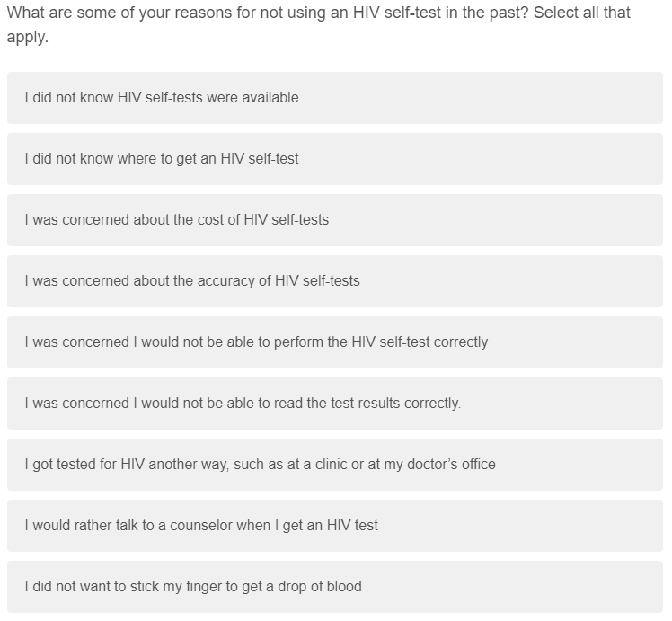Toggle the clinic or doctor's office answer
The image size is (672, 621).
334,465
